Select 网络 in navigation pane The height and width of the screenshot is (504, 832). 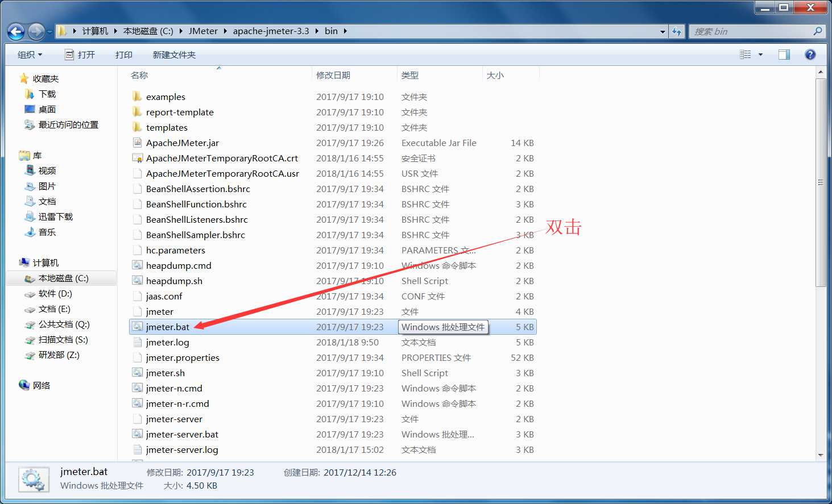point(42,385)
